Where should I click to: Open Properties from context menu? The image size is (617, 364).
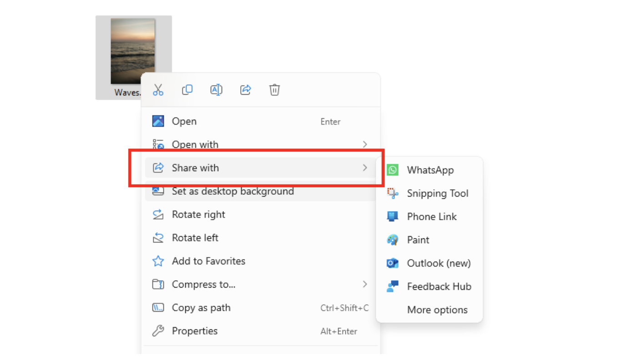tap(260, 331)
